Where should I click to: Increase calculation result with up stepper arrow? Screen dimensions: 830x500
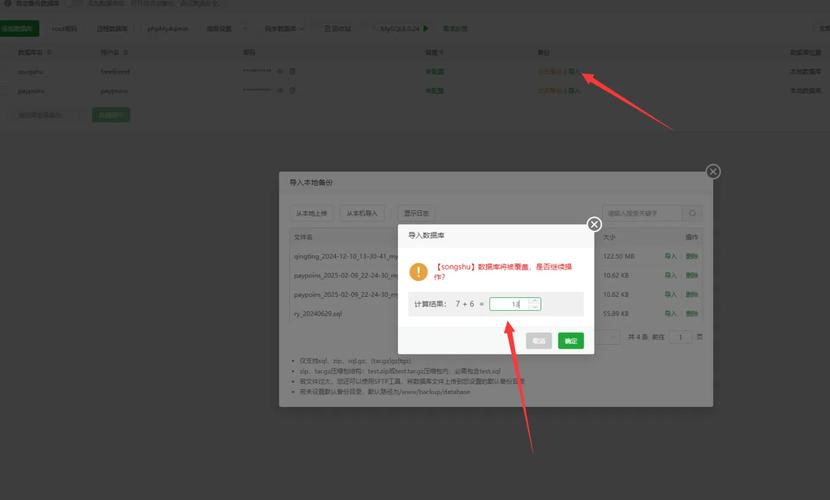[535, 300]
